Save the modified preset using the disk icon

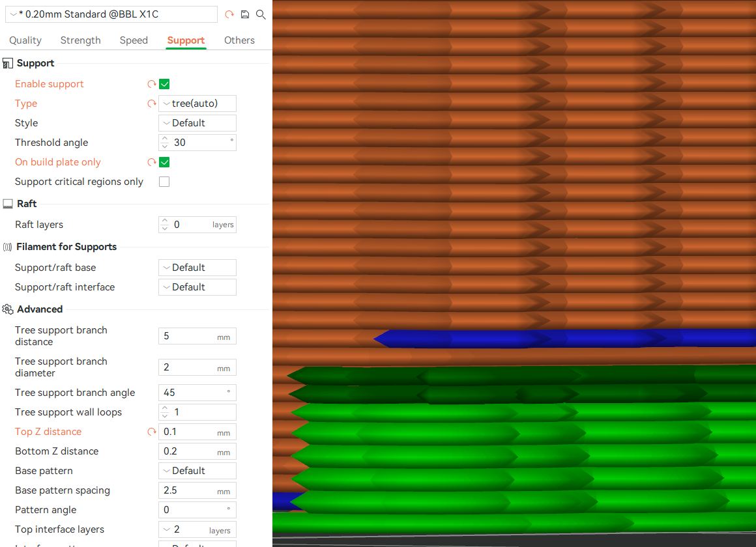point(245,14)
